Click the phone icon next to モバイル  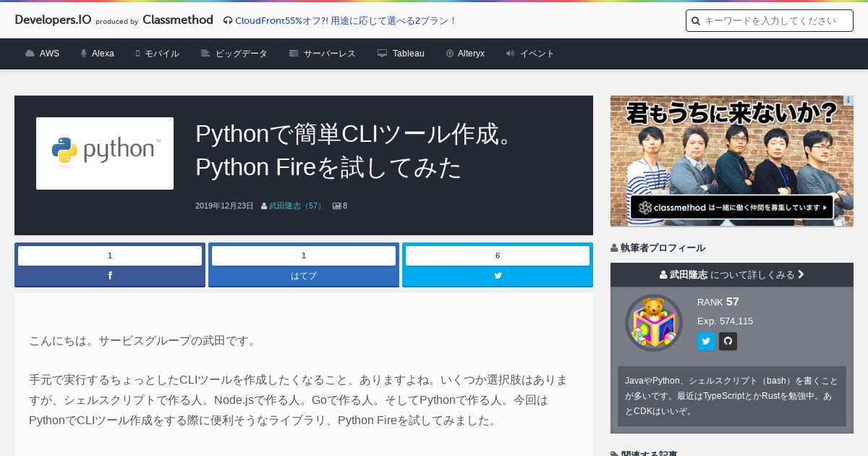pos(137,54)
